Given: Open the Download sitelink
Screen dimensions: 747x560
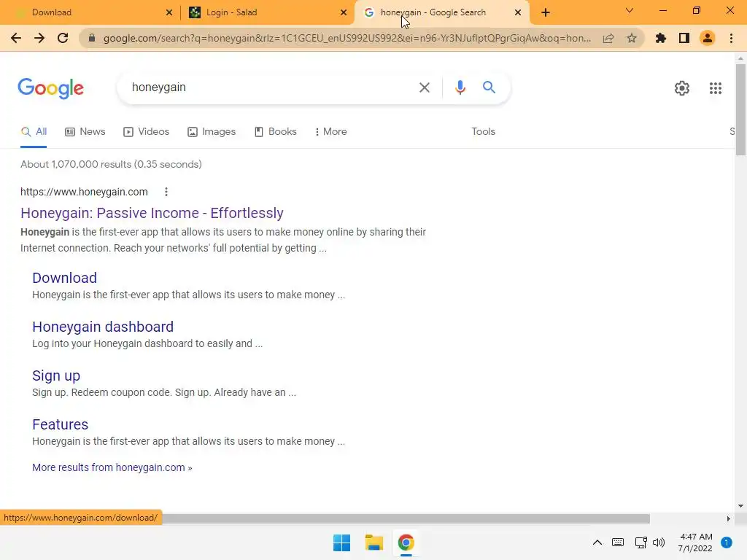Looking at the screenshot, I should (64, 278).
